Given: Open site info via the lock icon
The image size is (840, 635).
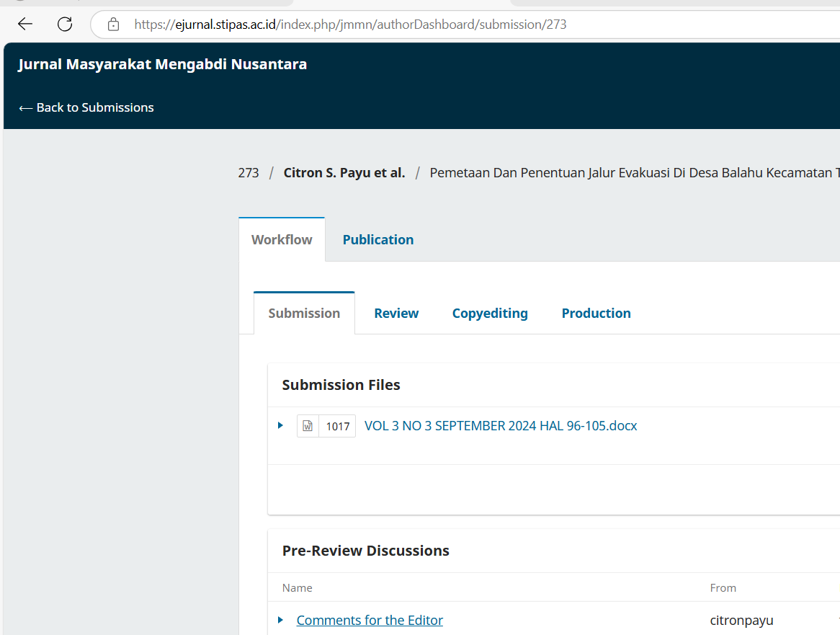Looking at the screenshot, I should pyautogui.click(x=113, y=25).
